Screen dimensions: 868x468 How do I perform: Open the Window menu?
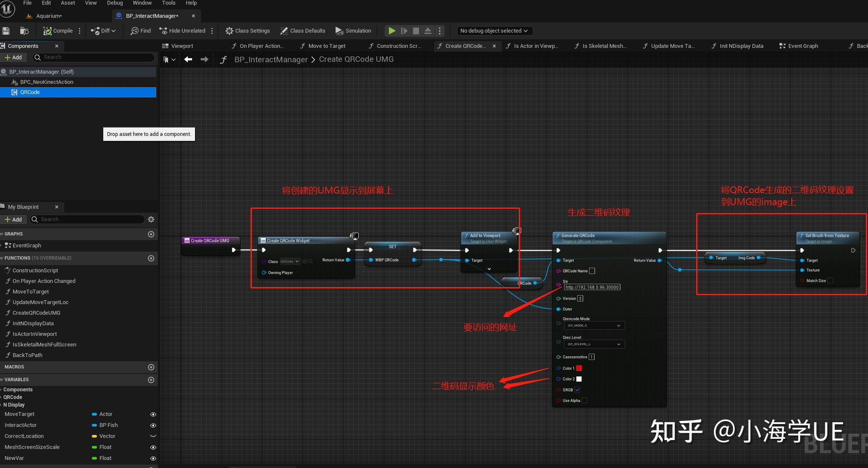click(142, 3)
